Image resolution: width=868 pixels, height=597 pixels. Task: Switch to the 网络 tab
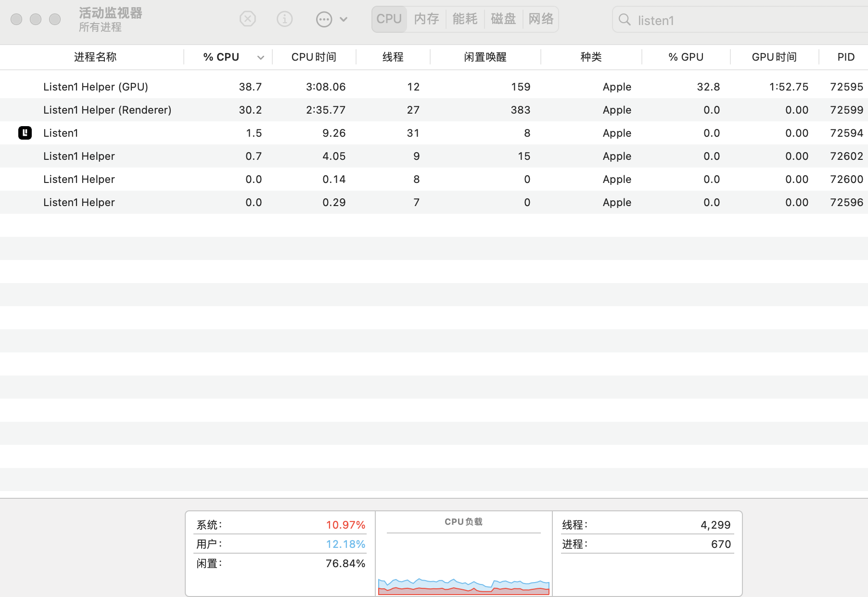point(541,19)
